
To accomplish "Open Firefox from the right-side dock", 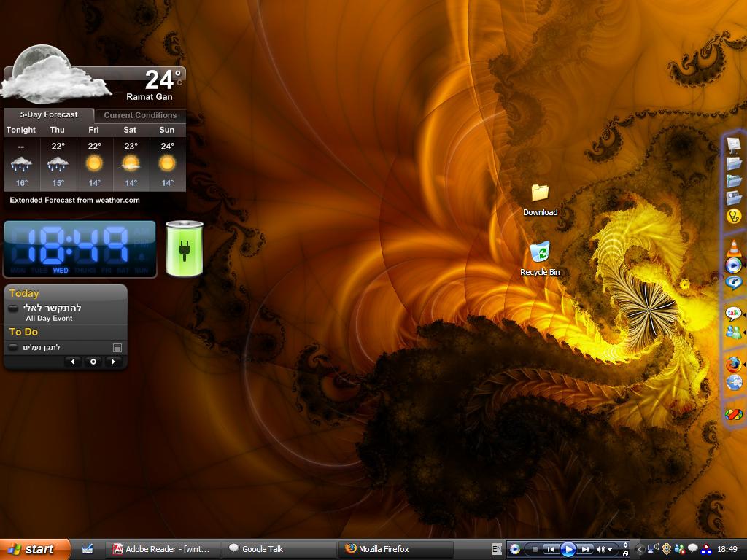I will point(733,363).
